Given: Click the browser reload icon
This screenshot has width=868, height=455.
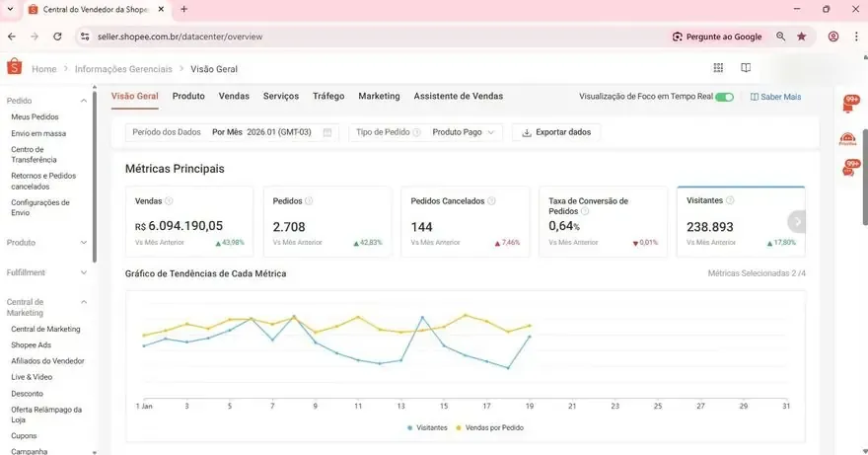Looking at the screenshot, I should coord(57,37).
